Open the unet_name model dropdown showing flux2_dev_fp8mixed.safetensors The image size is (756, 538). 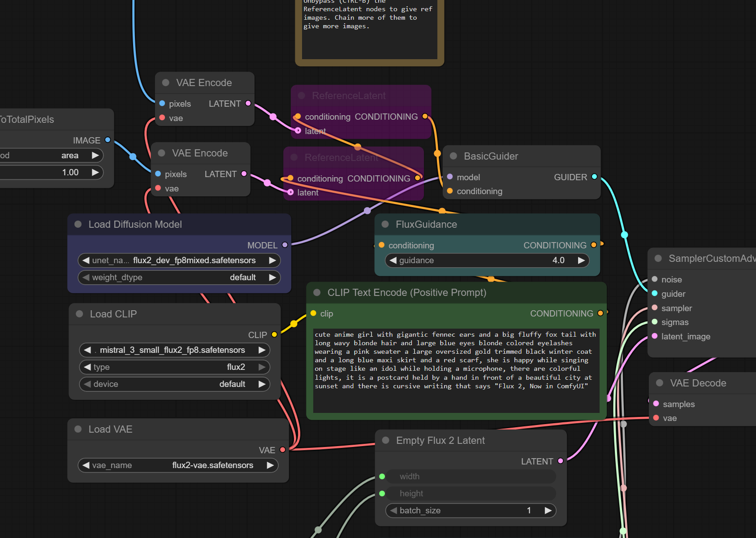coord(179,260)
